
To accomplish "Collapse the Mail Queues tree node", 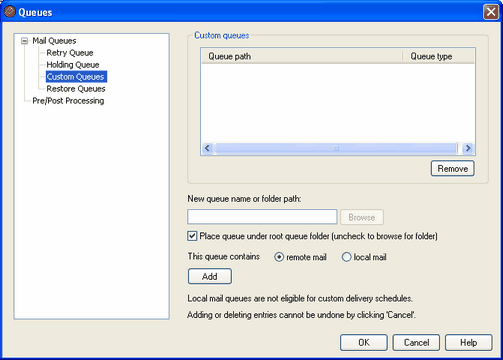I will click(24, 41).
